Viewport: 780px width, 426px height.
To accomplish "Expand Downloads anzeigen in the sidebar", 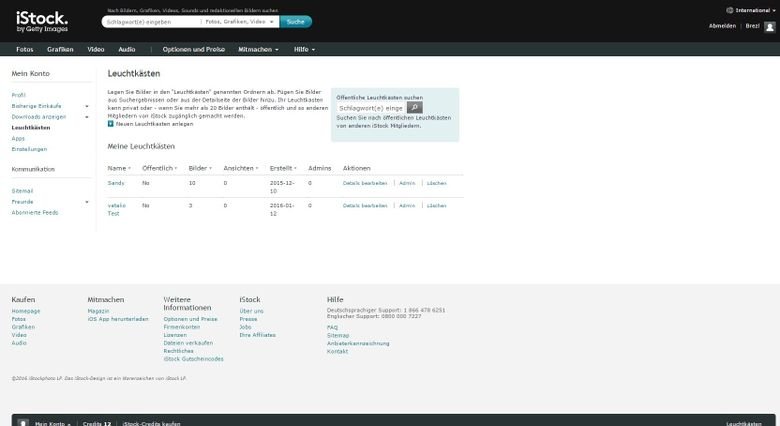I will tap(87, 116).
